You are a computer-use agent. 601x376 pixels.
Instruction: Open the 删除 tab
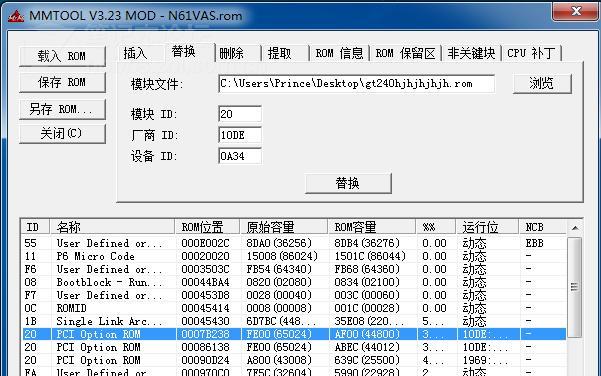tap(232, 53)
